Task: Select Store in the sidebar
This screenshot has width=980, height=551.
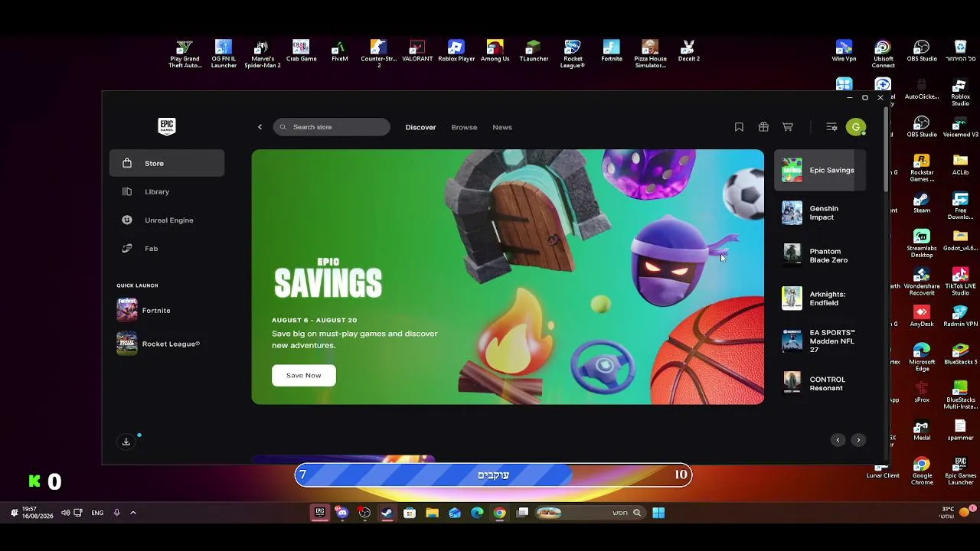Action: (x=167, y=163)
